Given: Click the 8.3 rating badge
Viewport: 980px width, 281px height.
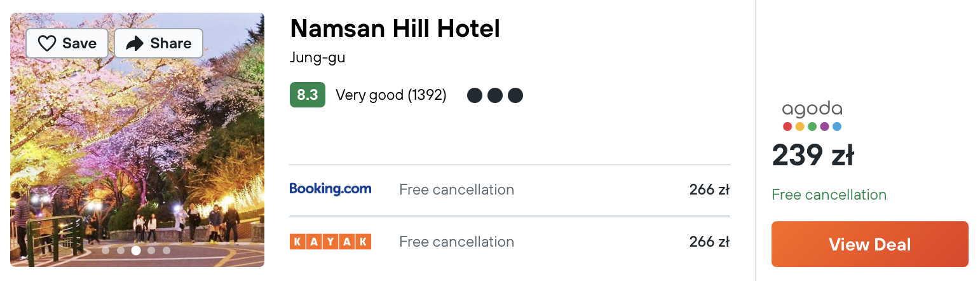Looking at the screenshot, I should pos(308,95).
